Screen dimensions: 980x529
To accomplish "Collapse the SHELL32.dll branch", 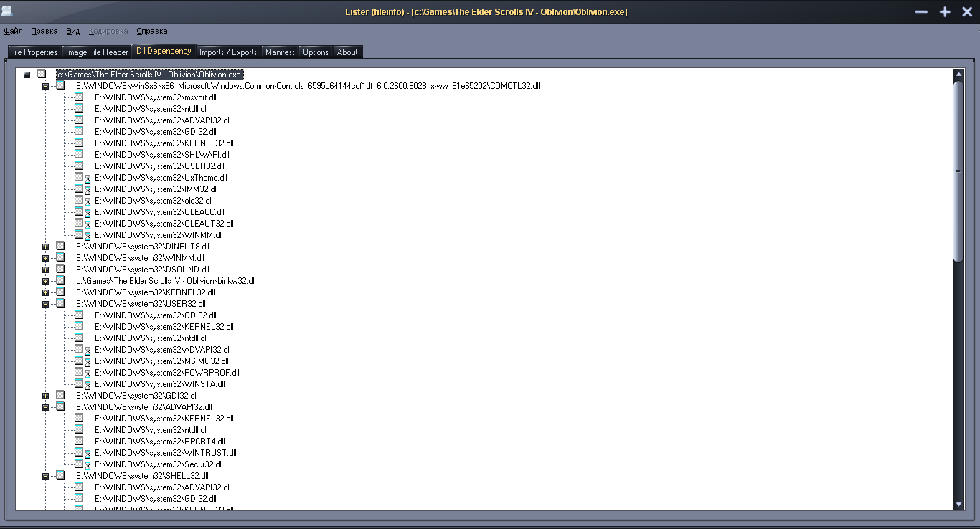I will pos(45,475).
